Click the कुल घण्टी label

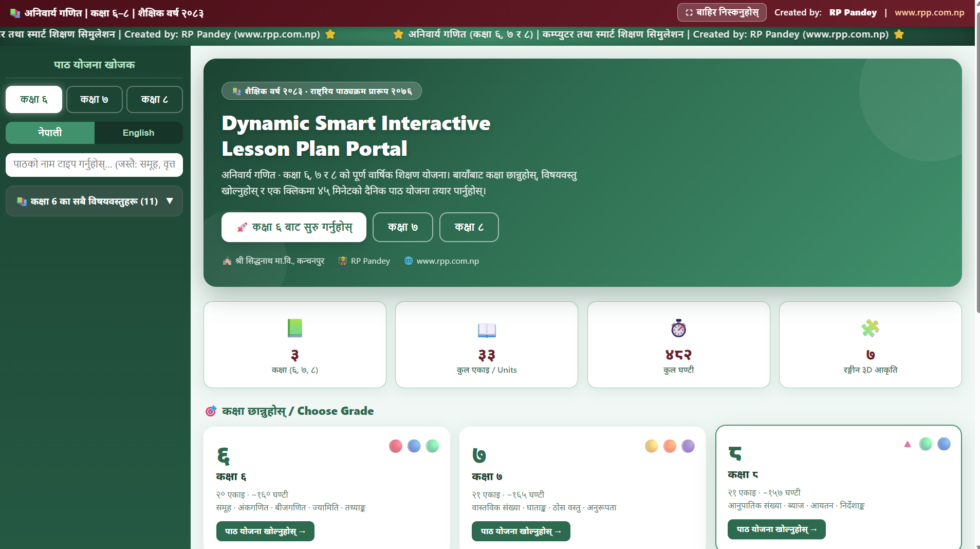tap(678, 370)
